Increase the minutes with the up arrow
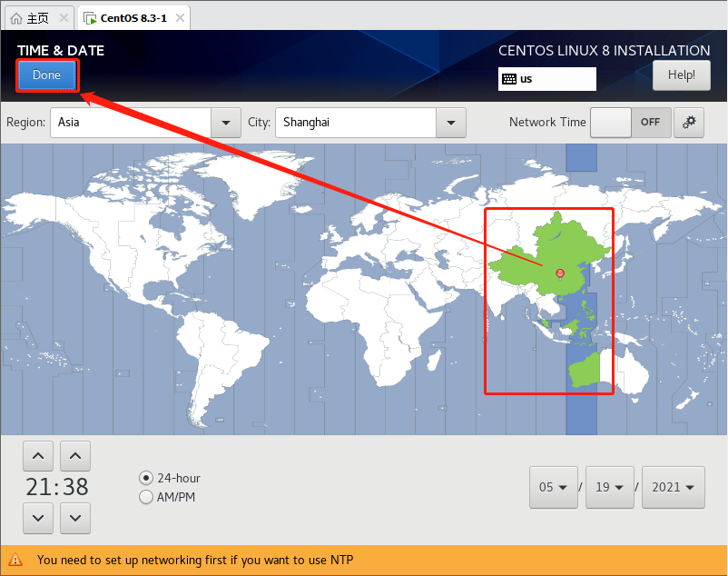 click(x=75, y=456)
